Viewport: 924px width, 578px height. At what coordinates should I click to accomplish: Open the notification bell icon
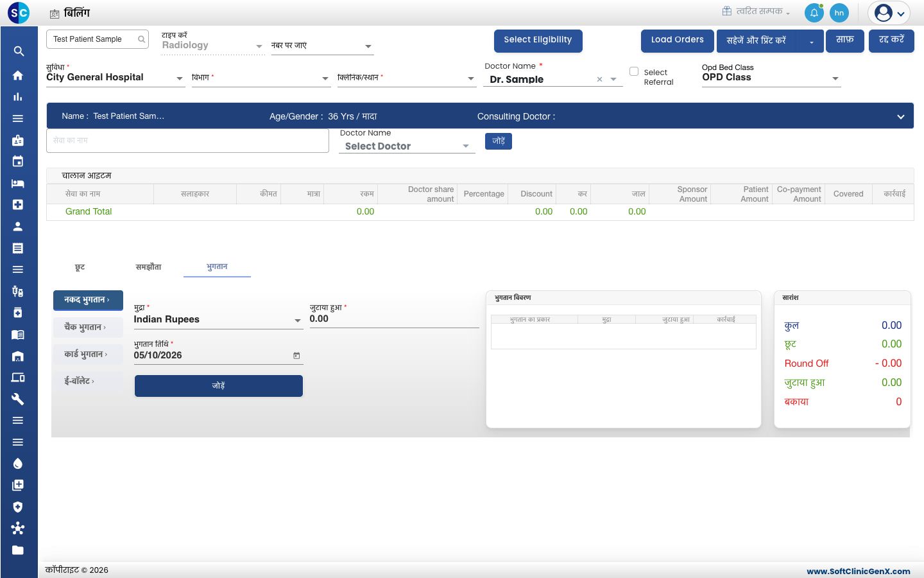coord(814,13)
